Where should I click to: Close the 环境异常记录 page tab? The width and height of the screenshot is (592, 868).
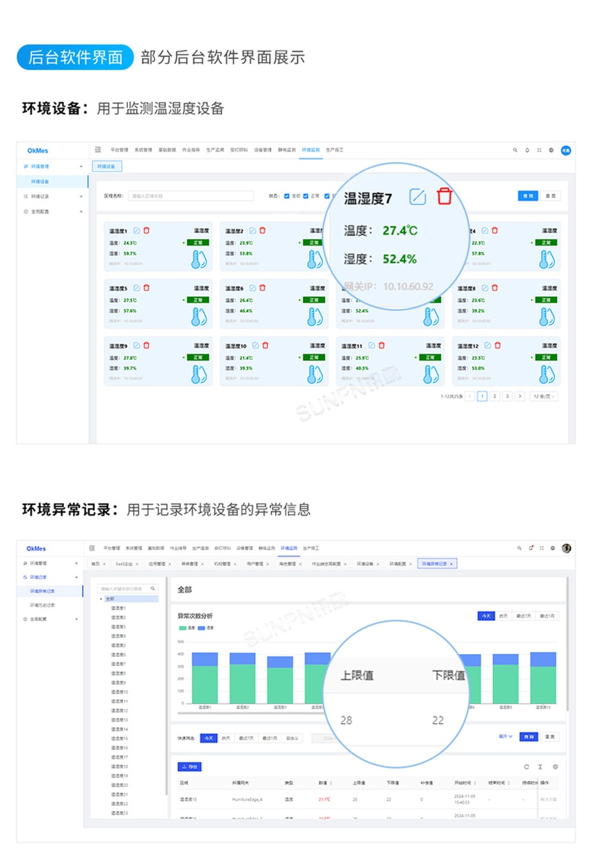(x=452, y=564)
